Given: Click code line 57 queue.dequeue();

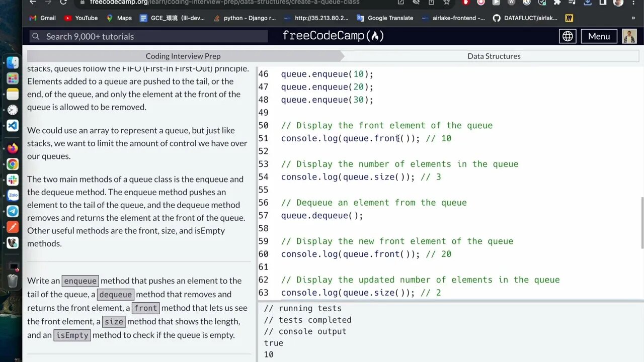Looking at the screenshot, I should pyautogui.click(x=322, y=216).
